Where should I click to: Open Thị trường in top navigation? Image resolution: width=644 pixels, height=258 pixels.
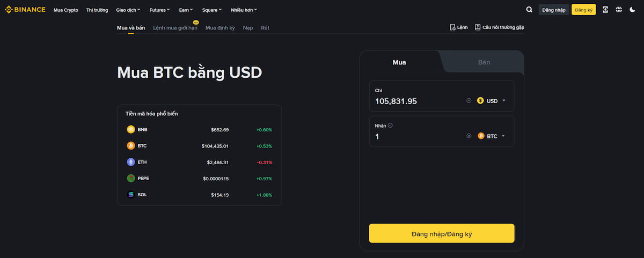point(97,10)
